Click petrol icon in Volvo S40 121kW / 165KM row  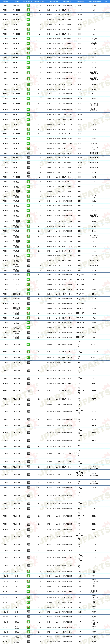pos(28,597)
